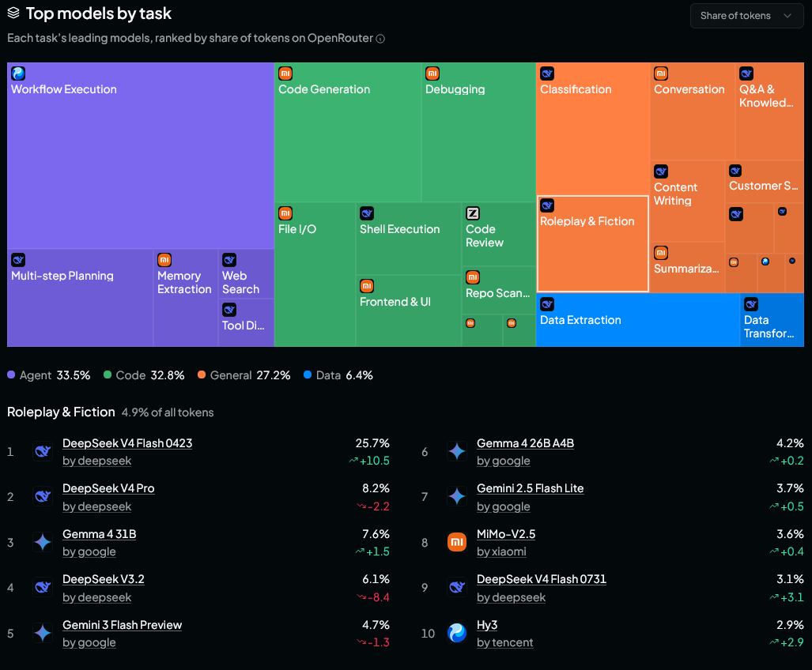Click the DeepSeek icon in the Shell Execution tile
This screenshot has width=812, height=670.
[x=367, y=213]
